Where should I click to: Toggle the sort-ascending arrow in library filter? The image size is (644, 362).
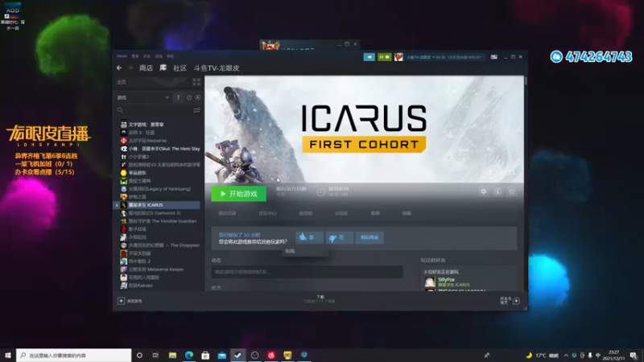coord(178,97)
